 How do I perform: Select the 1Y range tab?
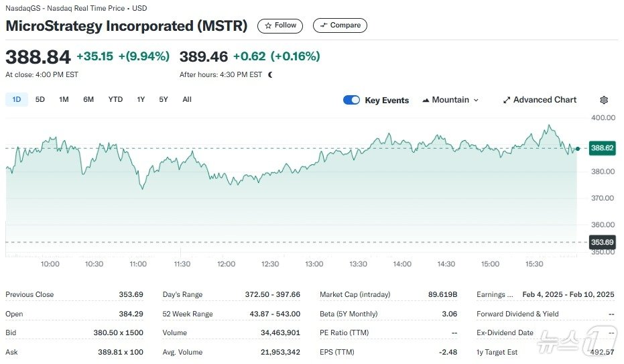[141, 99]
